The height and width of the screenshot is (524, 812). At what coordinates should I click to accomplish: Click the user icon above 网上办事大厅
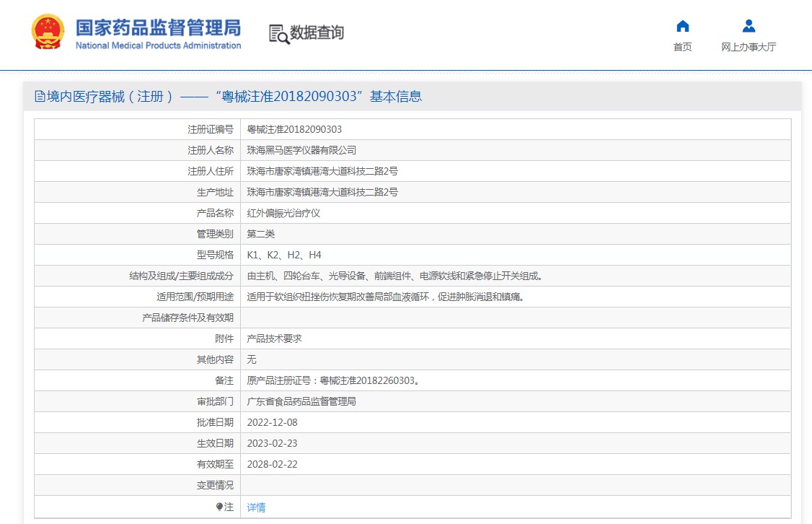[x=749, y=27]
